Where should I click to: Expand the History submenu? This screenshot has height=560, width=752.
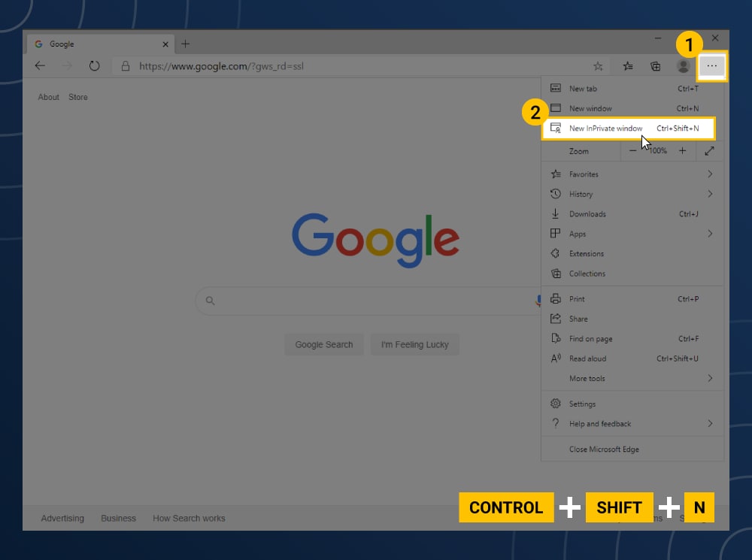[x=632, y=194]
